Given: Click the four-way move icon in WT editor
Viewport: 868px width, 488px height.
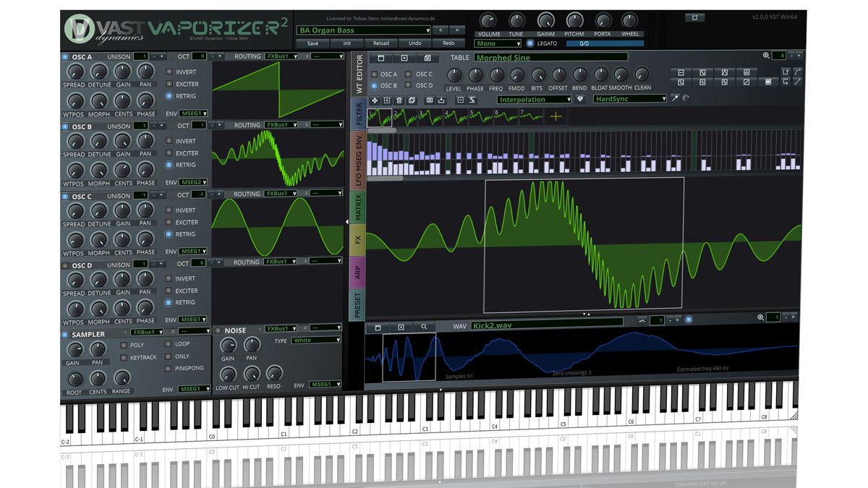Looking at the screenshot, I should click(x=375, y=100).
